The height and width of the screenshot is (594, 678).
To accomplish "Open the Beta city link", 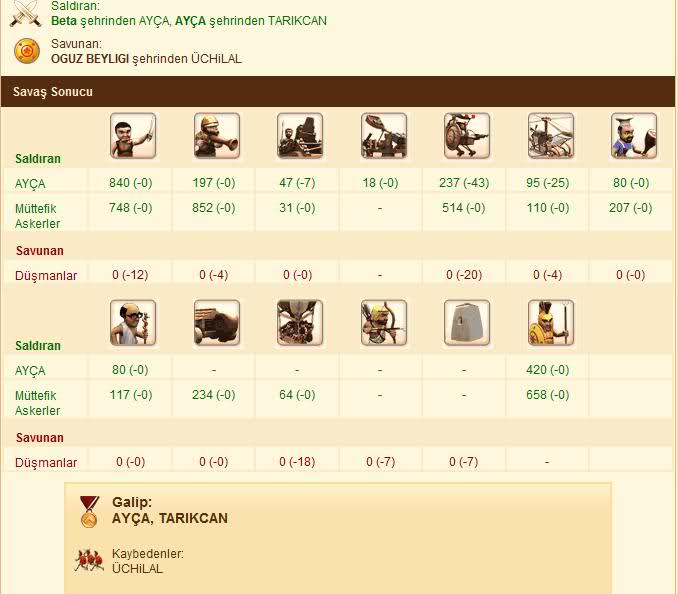I will (x=65, y=20).
